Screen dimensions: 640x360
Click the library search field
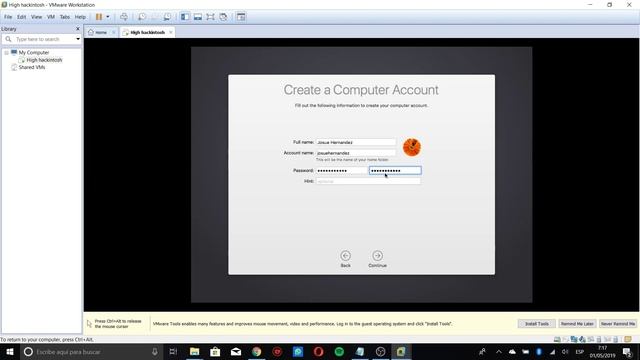coord(41,39)
